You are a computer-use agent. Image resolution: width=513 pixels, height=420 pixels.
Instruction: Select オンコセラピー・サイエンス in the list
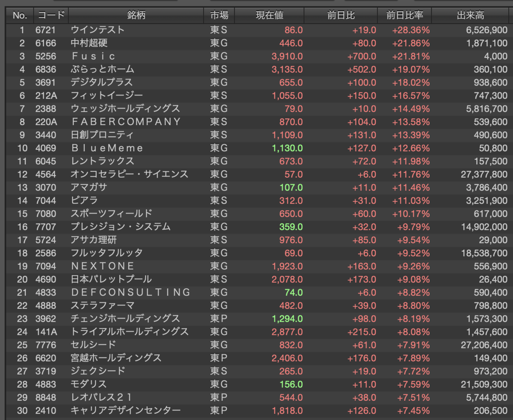129,174
